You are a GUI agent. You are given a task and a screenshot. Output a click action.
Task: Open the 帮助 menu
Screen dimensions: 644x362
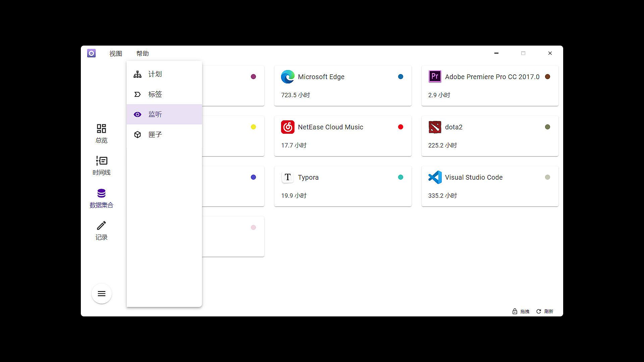pyautogui.click(x=143, y=54)
